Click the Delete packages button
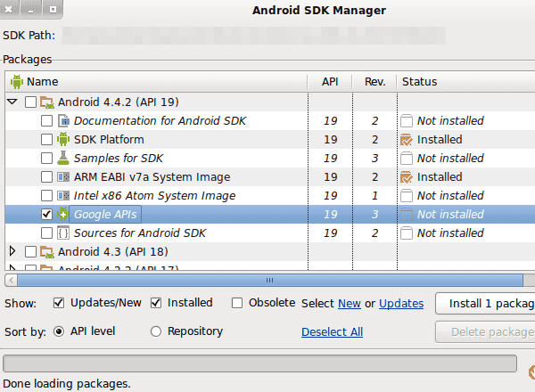Viewport: 535px width, 392px height. [x=485, y=331]
